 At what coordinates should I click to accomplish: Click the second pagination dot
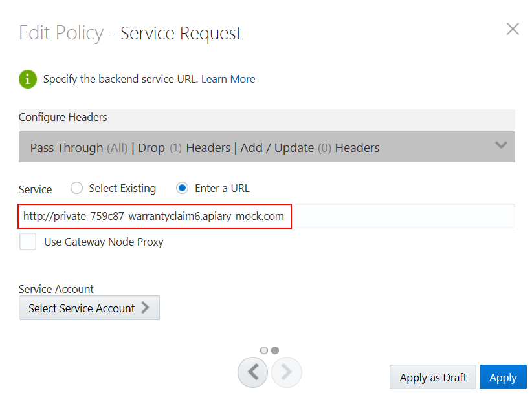274,350
